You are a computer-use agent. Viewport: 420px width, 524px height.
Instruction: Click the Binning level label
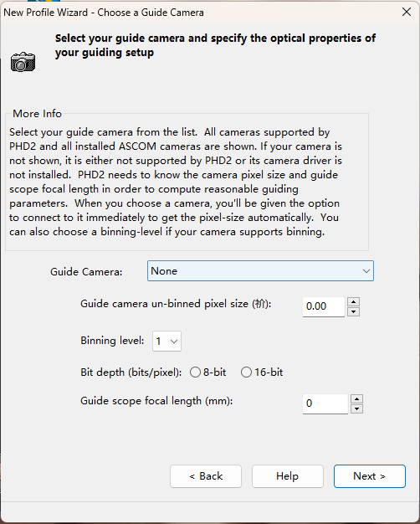[112, 341]
